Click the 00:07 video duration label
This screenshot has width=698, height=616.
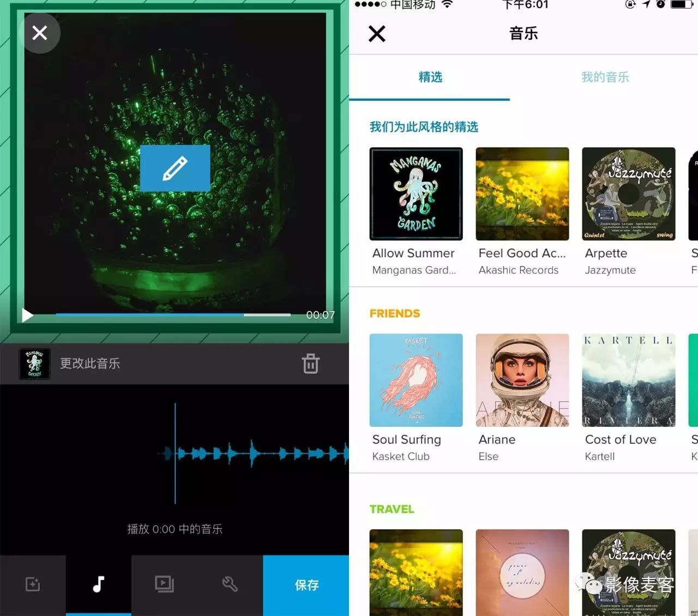click(x=320, y=315)
